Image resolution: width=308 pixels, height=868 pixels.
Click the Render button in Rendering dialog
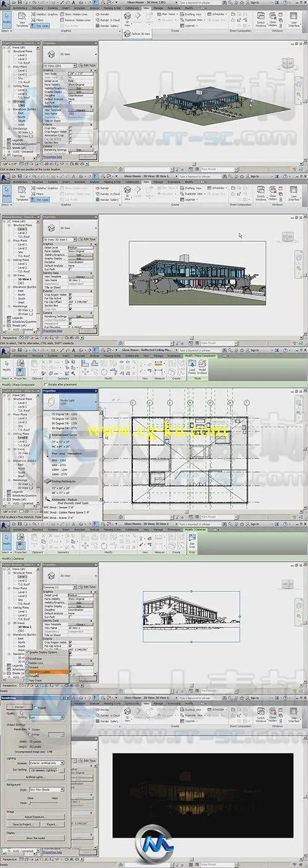(x=19, y=707)
